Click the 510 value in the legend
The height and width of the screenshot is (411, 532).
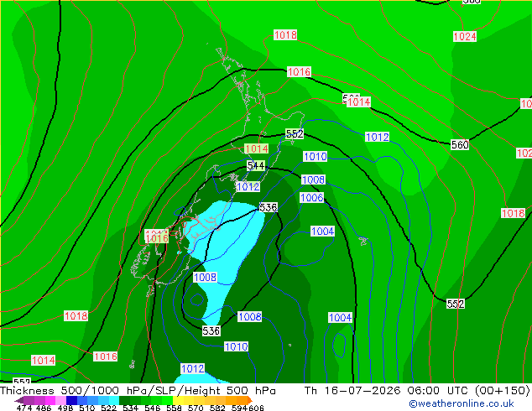[86, 408]
